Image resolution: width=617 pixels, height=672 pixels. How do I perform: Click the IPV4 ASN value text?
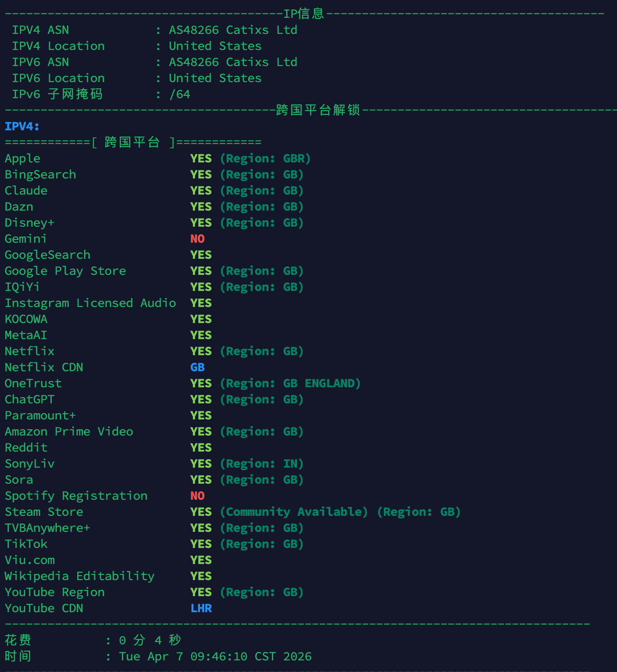pyautogui.click(x=233, y=30)
